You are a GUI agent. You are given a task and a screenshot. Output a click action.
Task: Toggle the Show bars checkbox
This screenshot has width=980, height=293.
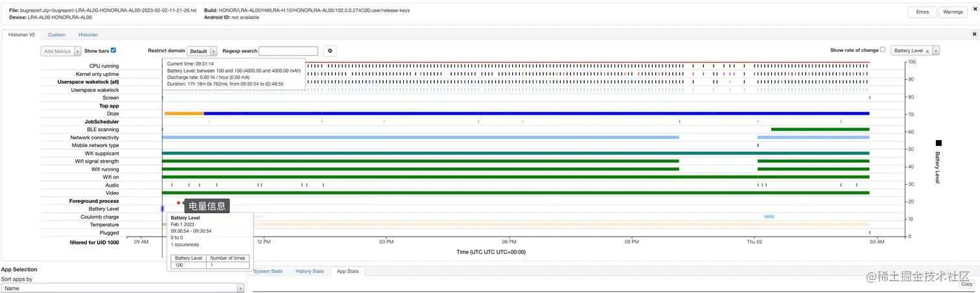113,50
